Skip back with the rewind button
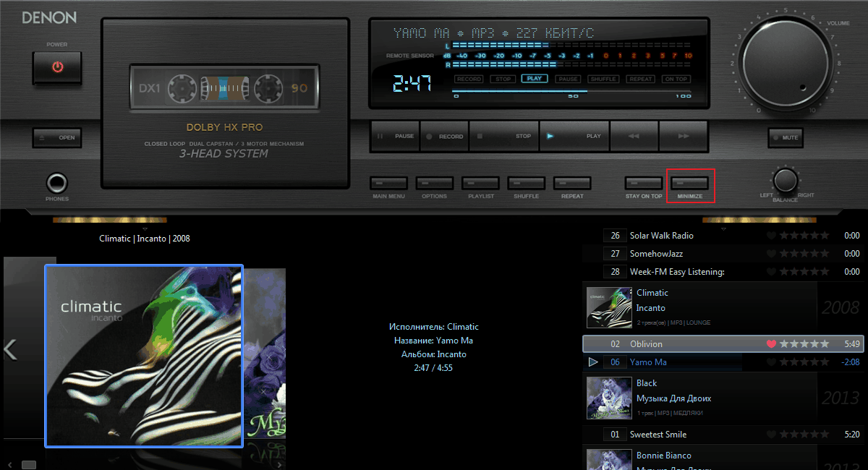Screen dimensions: 868x470 [x=634, y=136]
